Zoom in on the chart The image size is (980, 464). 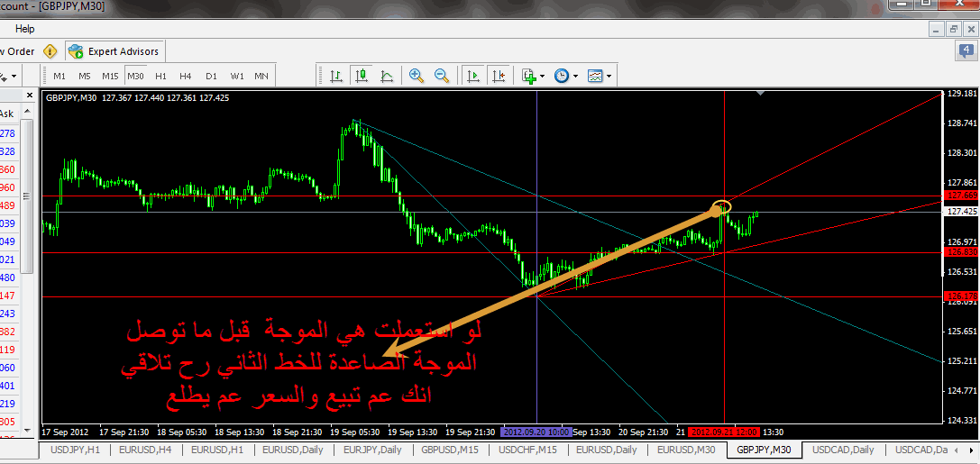tap(417, 77)
